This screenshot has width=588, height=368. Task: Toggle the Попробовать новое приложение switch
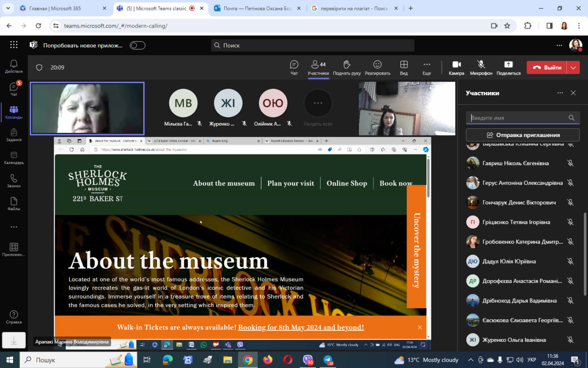tap(137, 45)
